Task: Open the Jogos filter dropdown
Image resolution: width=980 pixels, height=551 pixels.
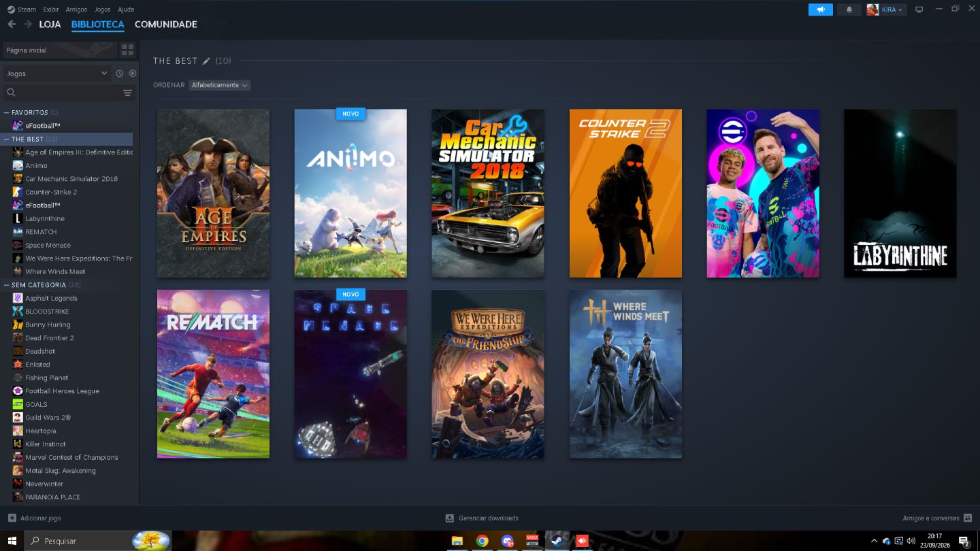Action: [x=56, y=73]
